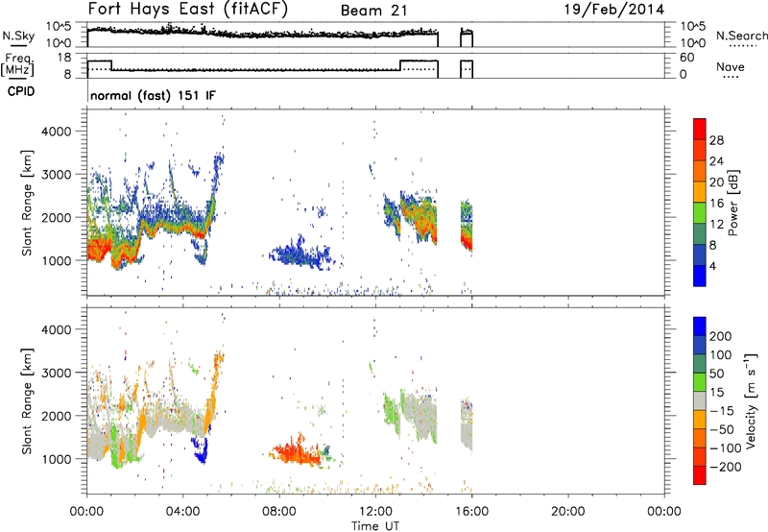Click the '20:00' time tick label
768x532 pixels.
pos(568,512)
